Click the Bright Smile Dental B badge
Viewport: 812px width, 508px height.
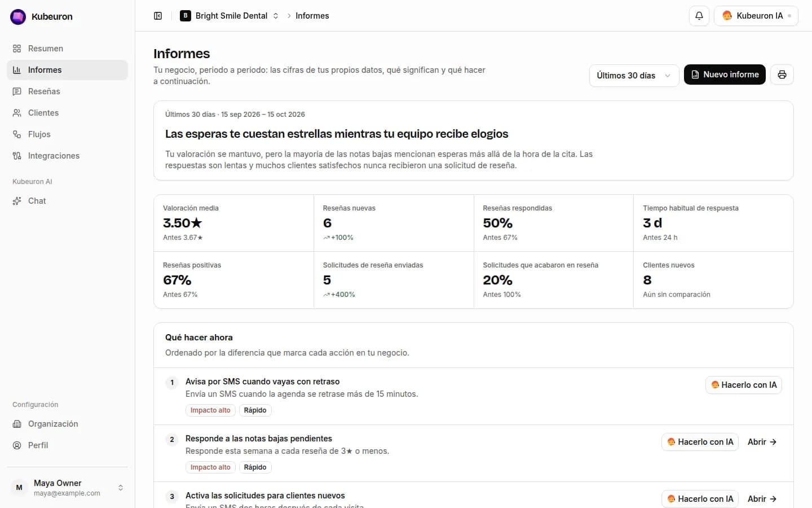[186, 16]
